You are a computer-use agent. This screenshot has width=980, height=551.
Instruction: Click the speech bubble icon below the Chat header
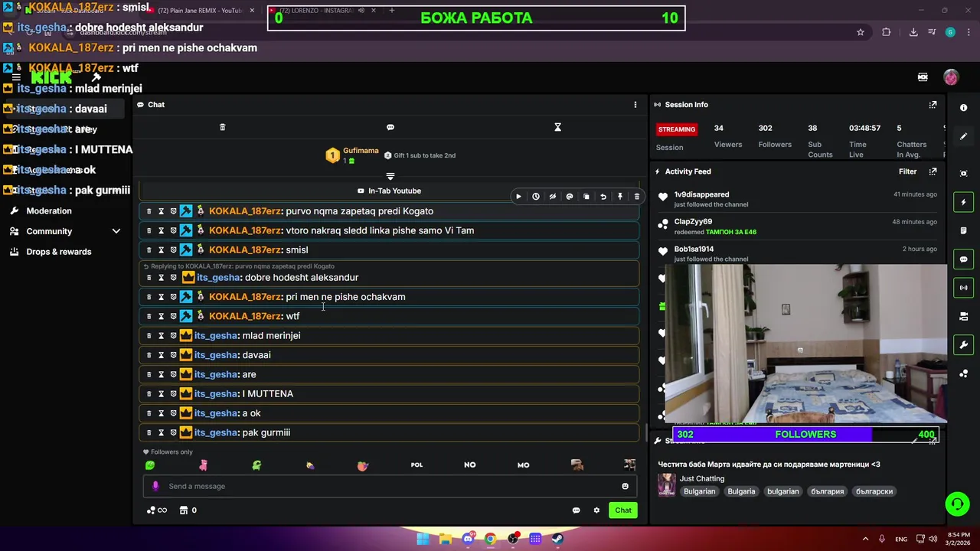coord(390,127)
